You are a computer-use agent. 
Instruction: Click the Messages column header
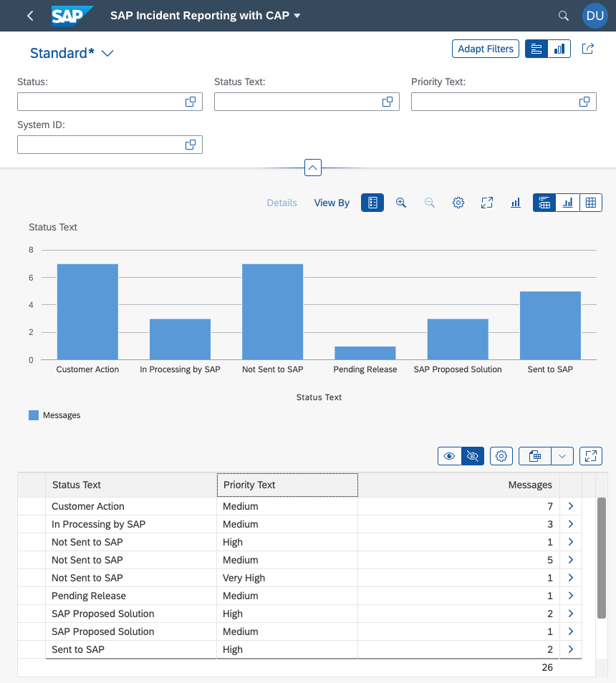point(458,485)
